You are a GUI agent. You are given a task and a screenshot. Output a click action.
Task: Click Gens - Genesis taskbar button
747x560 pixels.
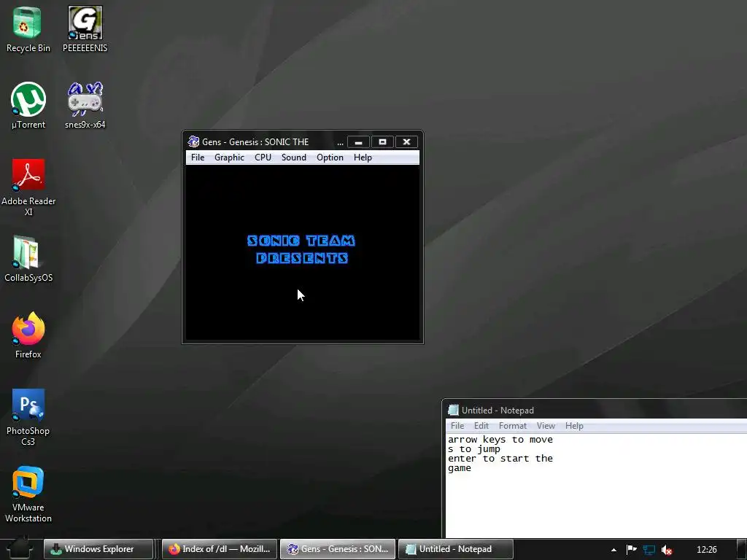[x=338, y=549]
